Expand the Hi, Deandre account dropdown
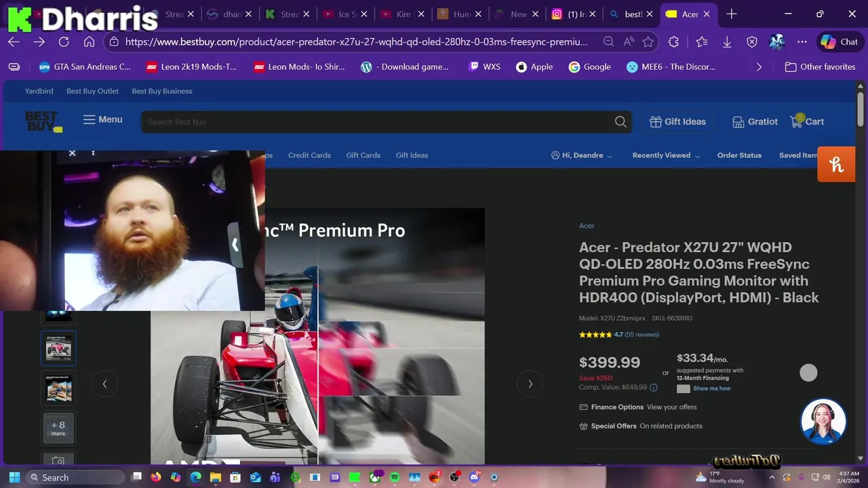 click(x=582, y=155)
